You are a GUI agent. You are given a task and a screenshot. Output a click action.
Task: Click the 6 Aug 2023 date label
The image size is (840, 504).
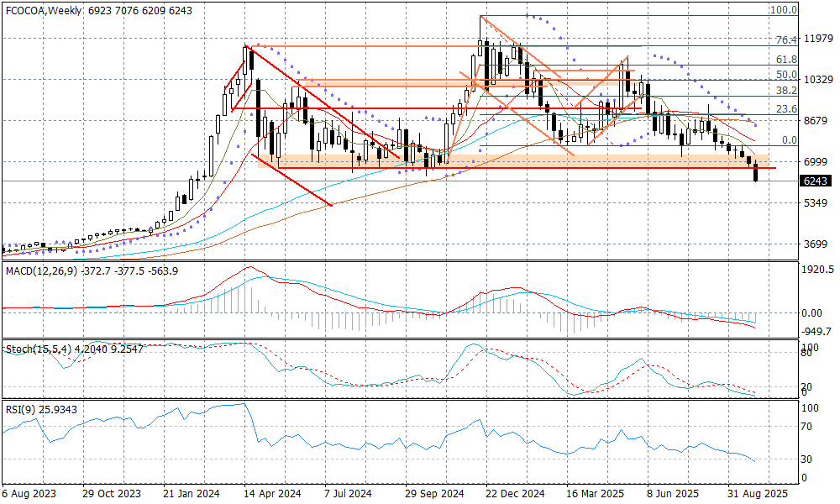30,495
